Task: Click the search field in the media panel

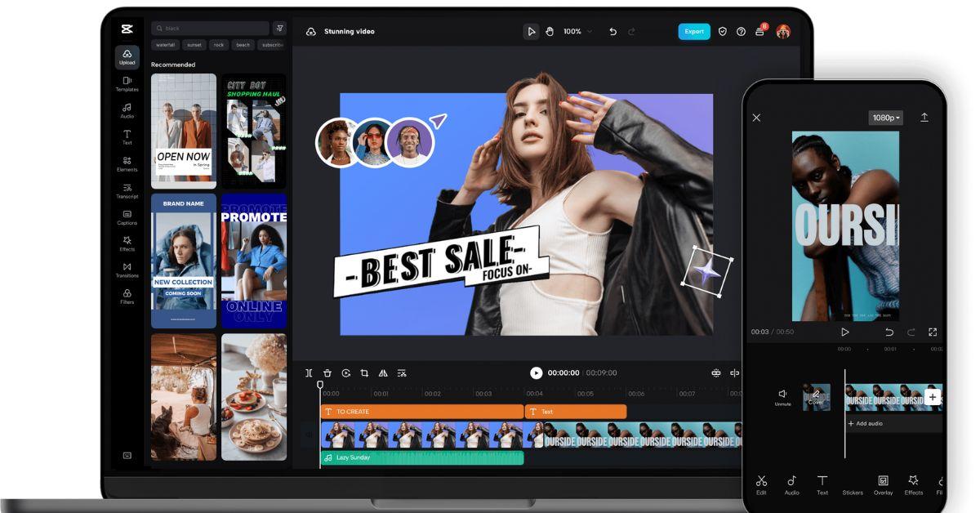Action: click(210, 29)
